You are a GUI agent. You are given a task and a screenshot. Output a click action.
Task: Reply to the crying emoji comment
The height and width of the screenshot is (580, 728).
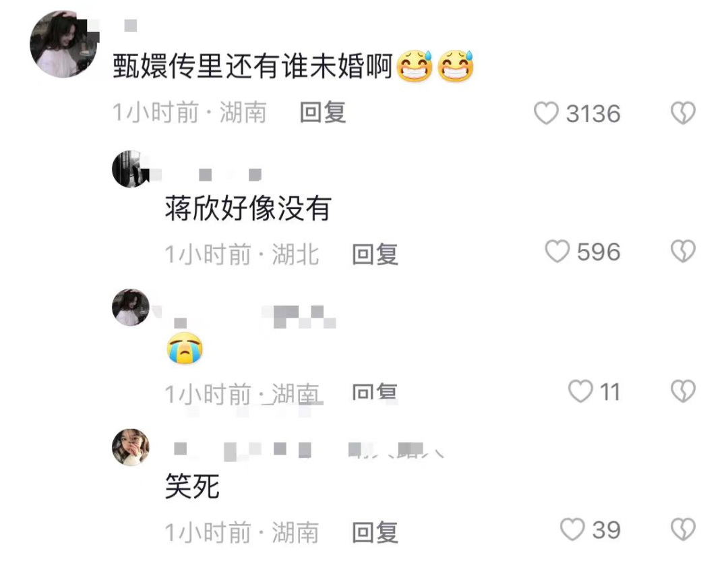click(375, 393)
